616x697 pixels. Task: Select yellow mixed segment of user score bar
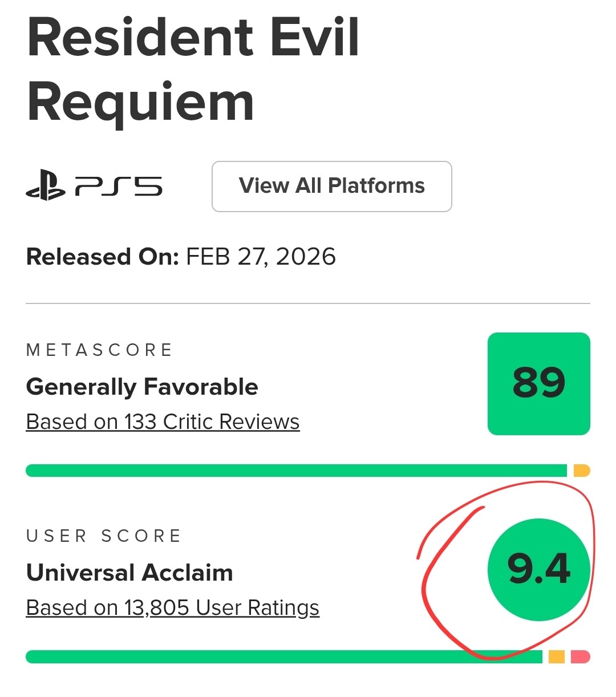tap(556, 657)
